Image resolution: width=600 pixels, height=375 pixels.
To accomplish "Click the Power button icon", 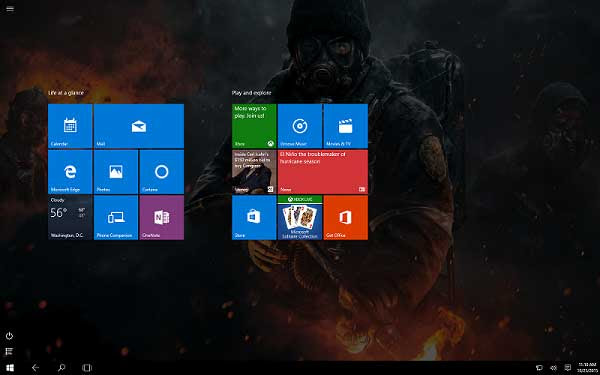I will (x=9, y=336).
